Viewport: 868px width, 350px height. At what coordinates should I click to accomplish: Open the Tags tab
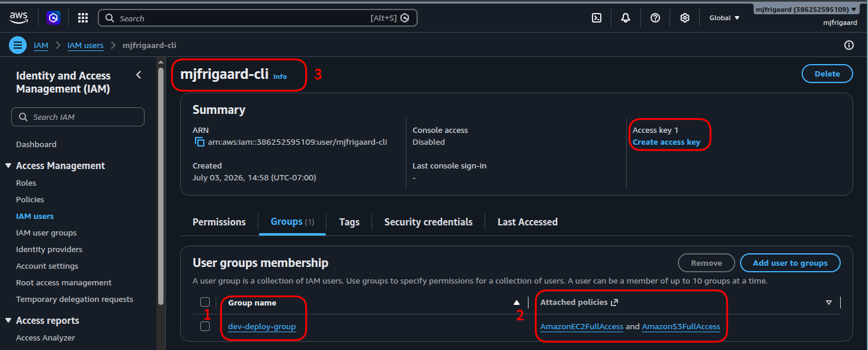[349, 222]
